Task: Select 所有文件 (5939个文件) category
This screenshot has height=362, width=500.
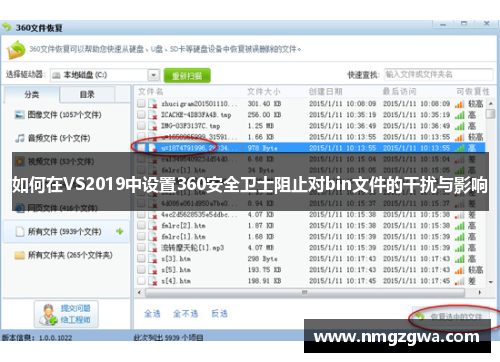Action: click(x=66, y=231)
